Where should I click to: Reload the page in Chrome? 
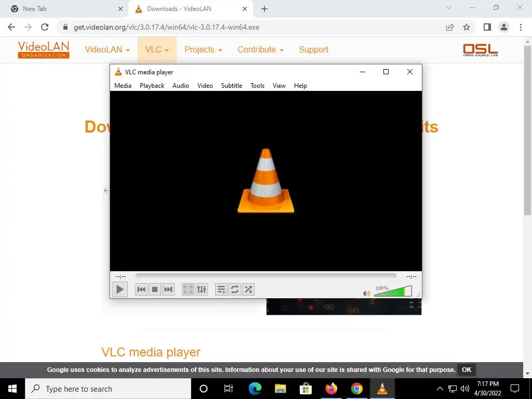point(45,27)
